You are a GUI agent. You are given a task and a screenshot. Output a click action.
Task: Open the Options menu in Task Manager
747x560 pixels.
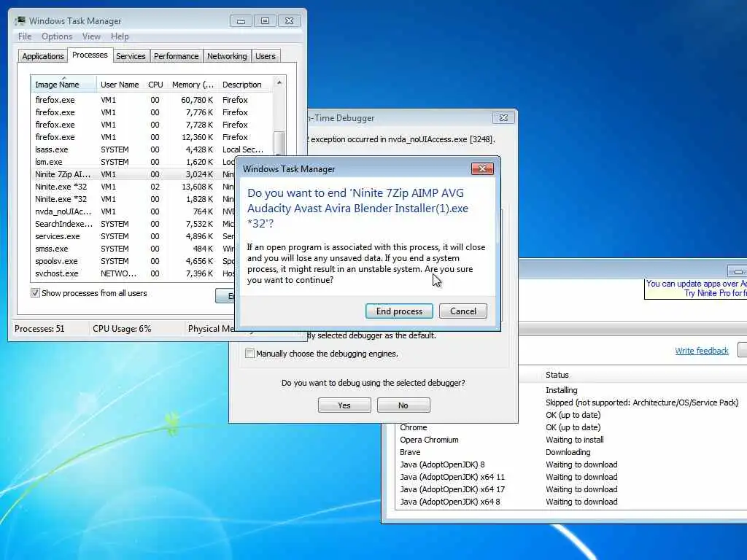pos(57,36)
